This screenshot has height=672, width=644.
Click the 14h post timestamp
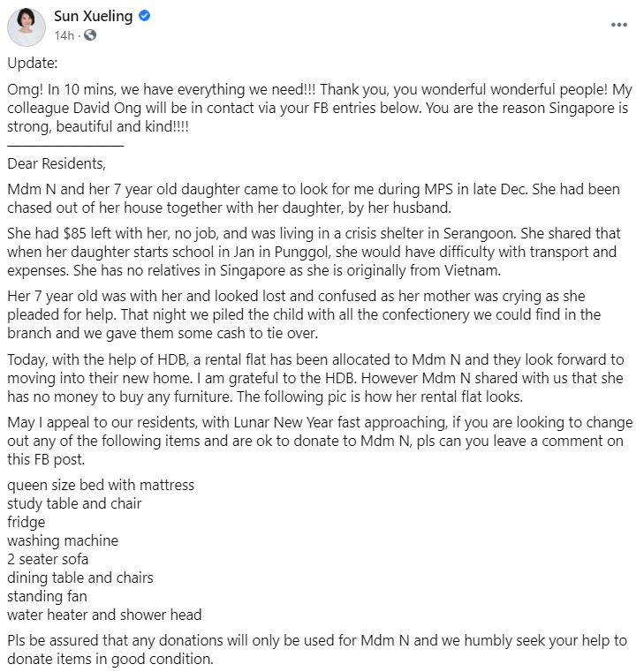(x=64, y=35)
